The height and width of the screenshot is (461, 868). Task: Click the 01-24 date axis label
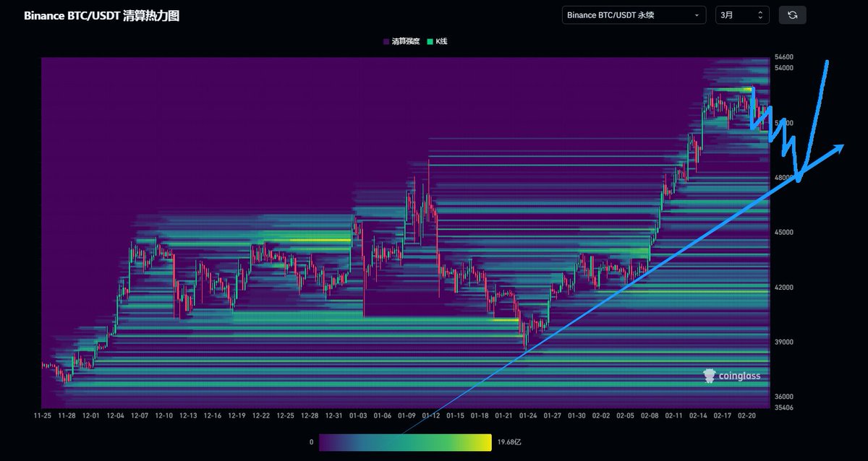tap(528, 415)
